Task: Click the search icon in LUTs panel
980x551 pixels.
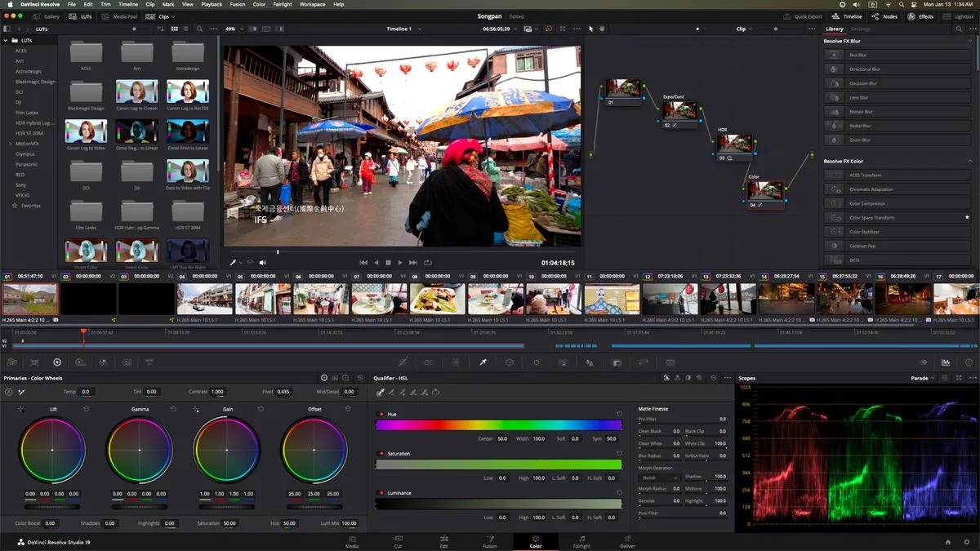Action: click(x=199, y=29)
